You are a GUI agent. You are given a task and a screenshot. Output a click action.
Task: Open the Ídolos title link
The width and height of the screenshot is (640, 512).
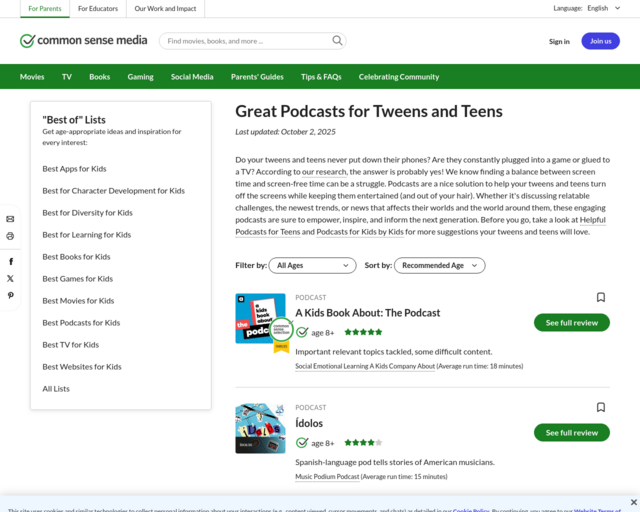point(309,423)
